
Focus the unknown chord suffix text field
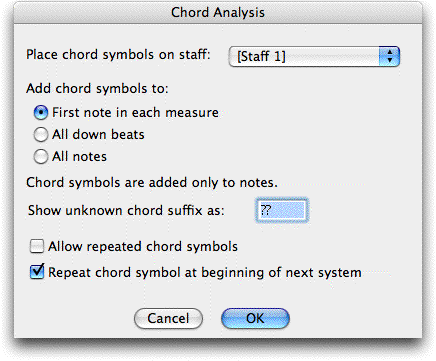pyautogui.click(x=282, y=210)
